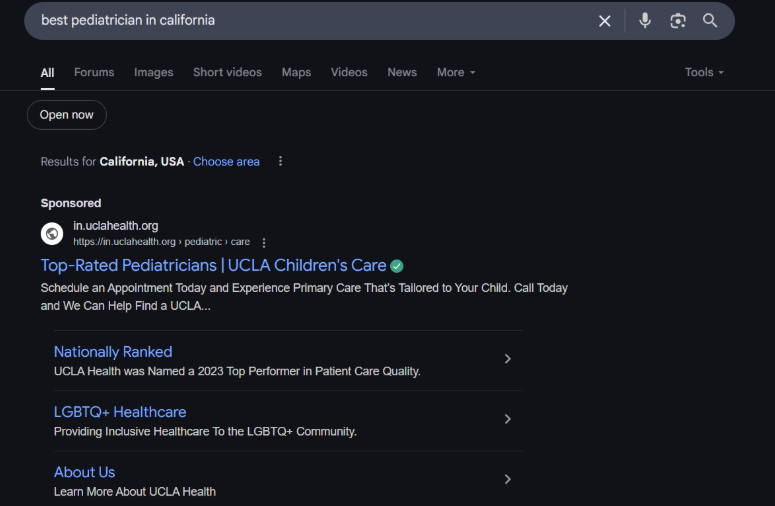Expand the More search categories dropdown

(x=456, y=72)
